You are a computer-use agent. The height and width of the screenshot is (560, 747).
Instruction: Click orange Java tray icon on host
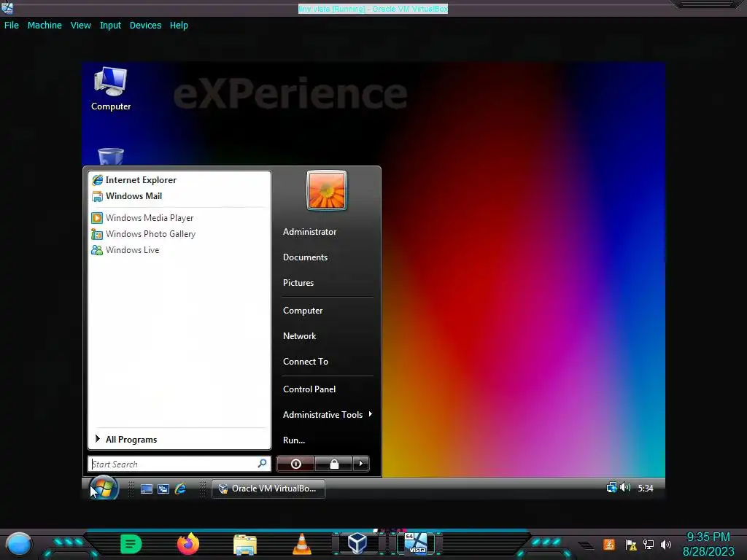tap(609, 544)
